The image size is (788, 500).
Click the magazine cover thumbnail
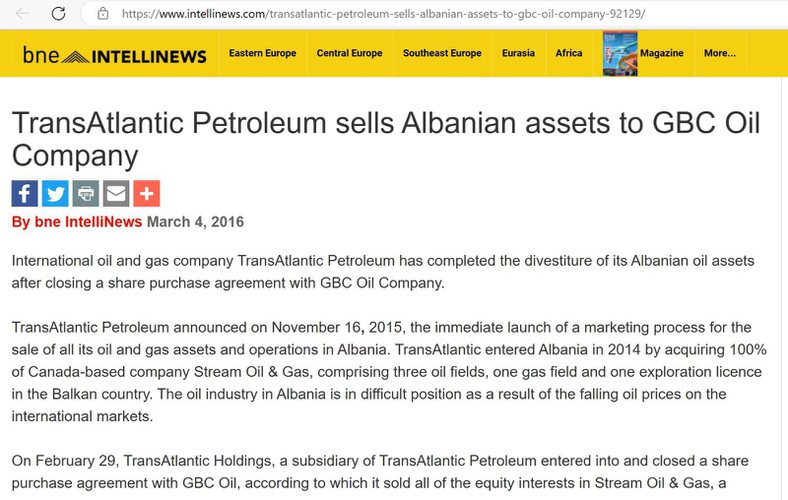click(620, 54)
